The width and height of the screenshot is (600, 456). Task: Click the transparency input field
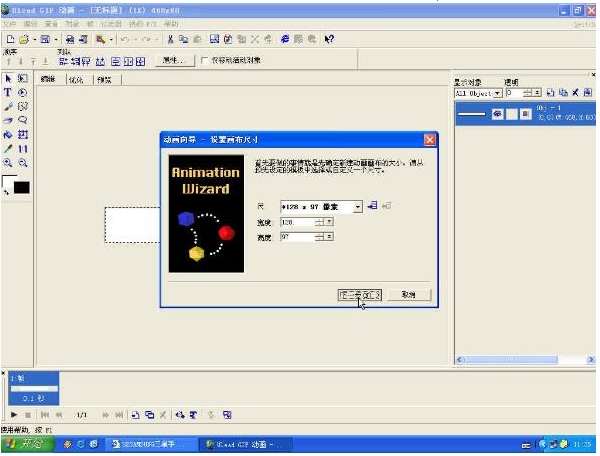click(514, 93)
